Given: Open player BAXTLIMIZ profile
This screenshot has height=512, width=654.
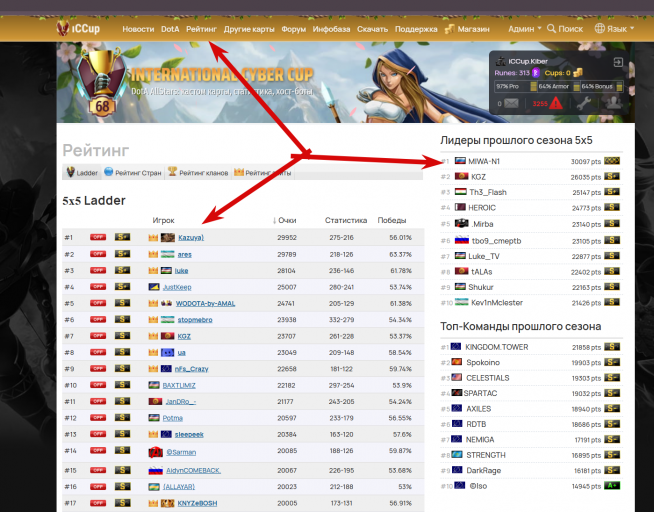Looking at the screenshot, I should pos(179,385).
